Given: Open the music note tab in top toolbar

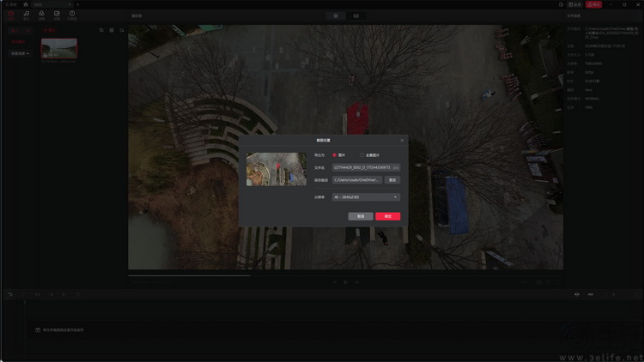Looking at the screenshot, I should click(x=26, y=15).
